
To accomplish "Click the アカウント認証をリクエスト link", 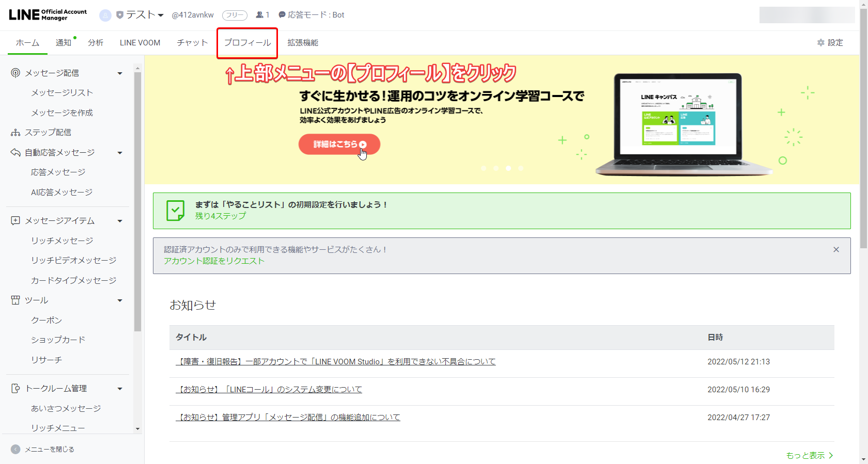I will pos(214,261).
